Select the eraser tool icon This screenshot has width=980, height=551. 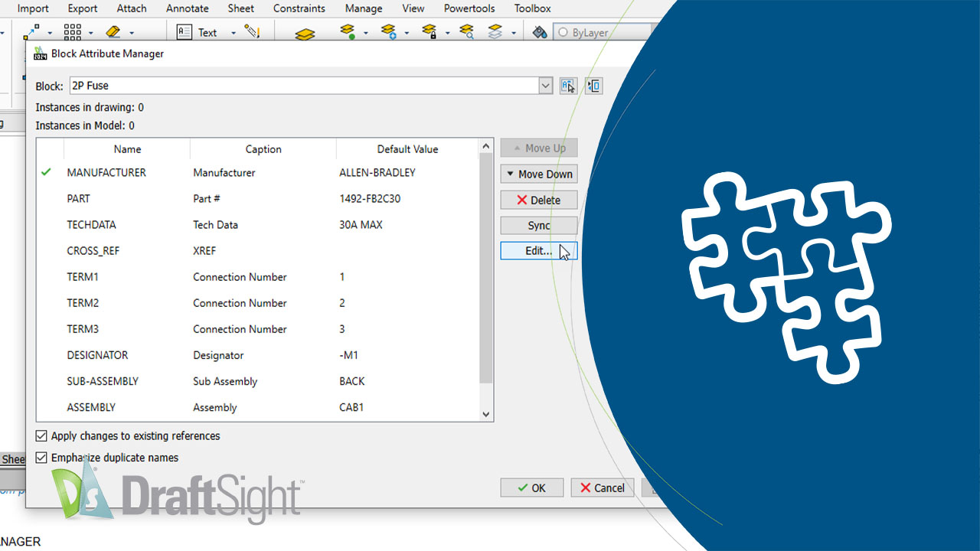[x=113, y=32]
